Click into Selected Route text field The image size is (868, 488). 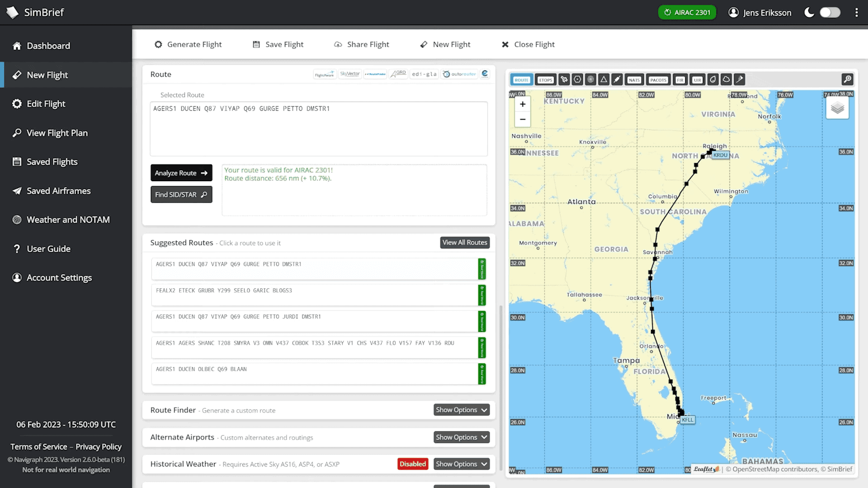[319, 129]
